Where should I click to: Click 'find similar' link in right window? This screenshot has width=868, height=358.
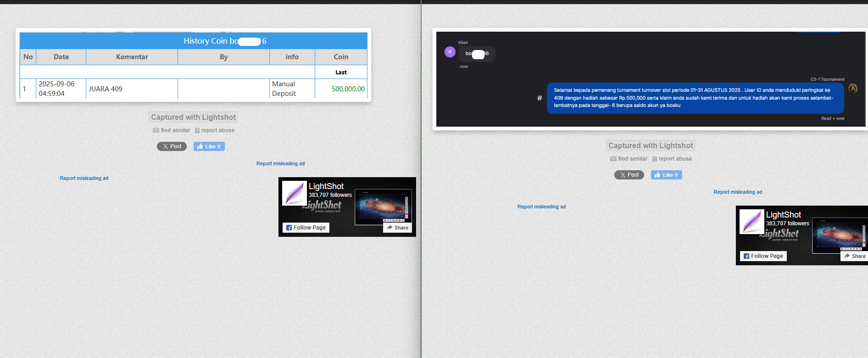click(x=633, y=159)
